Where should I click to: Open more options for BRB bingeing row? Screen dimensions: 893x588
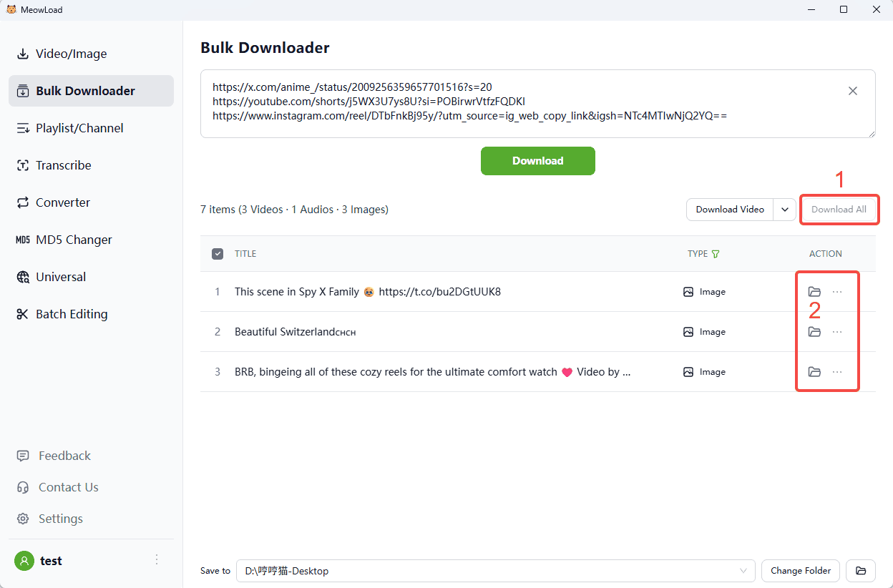click(837, 372)
